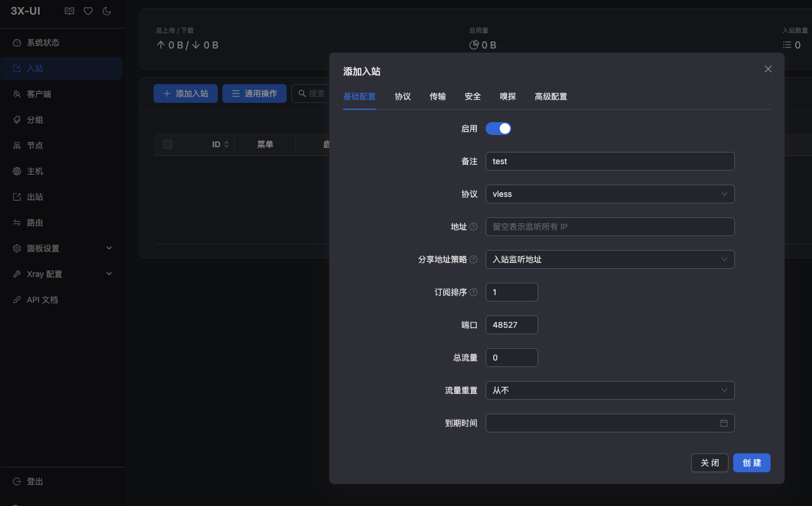Open the documentation book icon in header
Screen dimensions: 812x506
69,11
